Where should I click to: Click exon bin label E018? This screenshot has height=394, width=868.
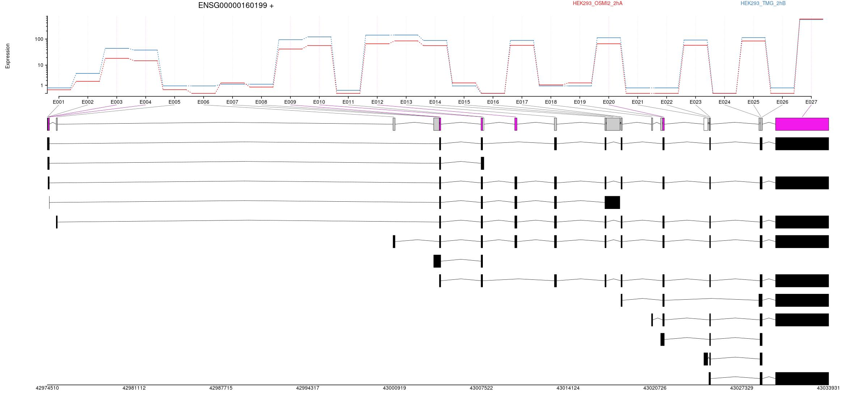point(551,102)
